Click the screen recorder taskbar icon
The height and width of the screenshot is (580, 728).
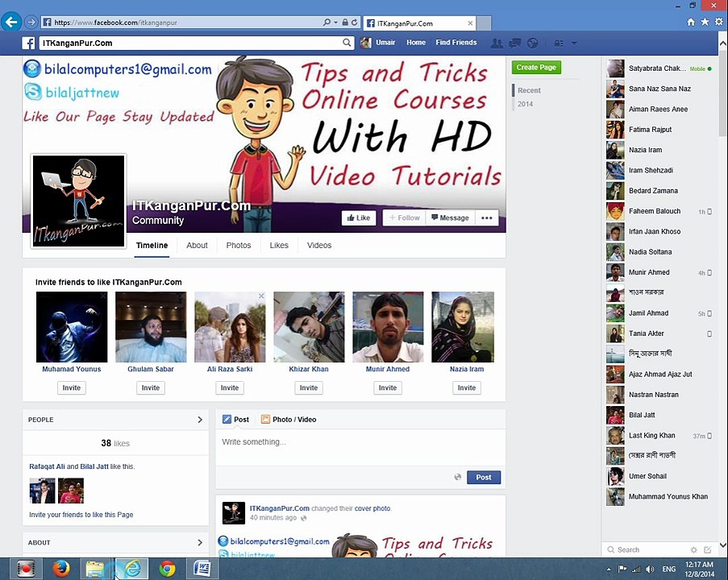26,569
